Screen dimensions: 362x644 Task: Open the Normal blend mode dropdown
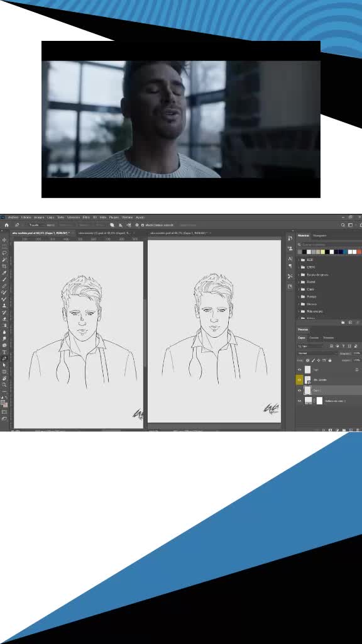(317, 353)
